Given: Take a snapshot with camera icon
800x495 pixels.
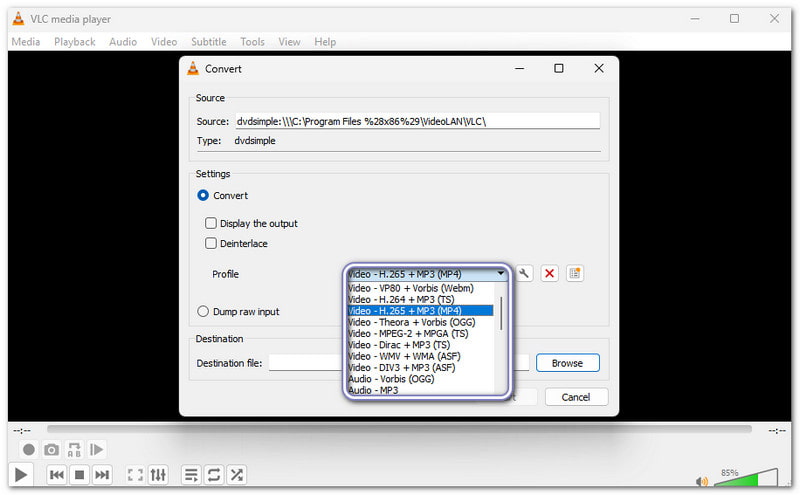Looking at the screenshot, I should [x=51, y=450].
